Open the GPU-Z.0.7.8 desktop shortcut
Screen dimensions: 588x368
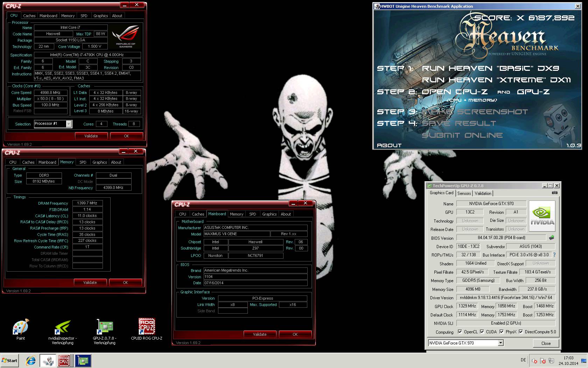(104, 332)
